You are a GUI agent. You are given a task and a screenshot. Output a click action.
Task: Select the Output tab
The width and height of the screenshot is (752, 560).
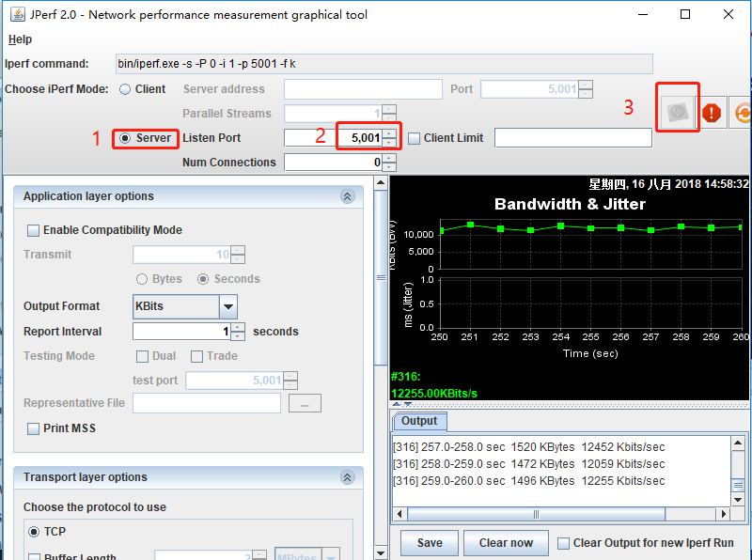point(419,421)
